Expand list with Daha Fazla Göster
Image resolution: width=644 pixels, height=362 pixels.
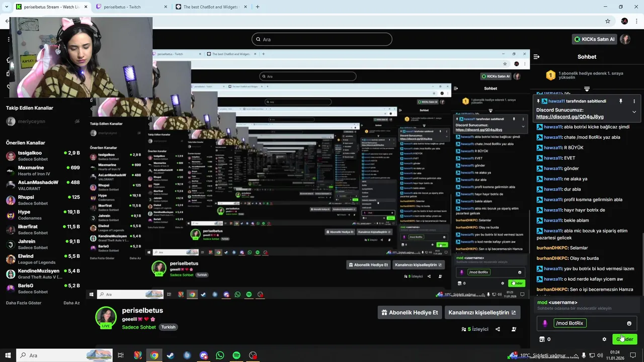tap(24, 303)
